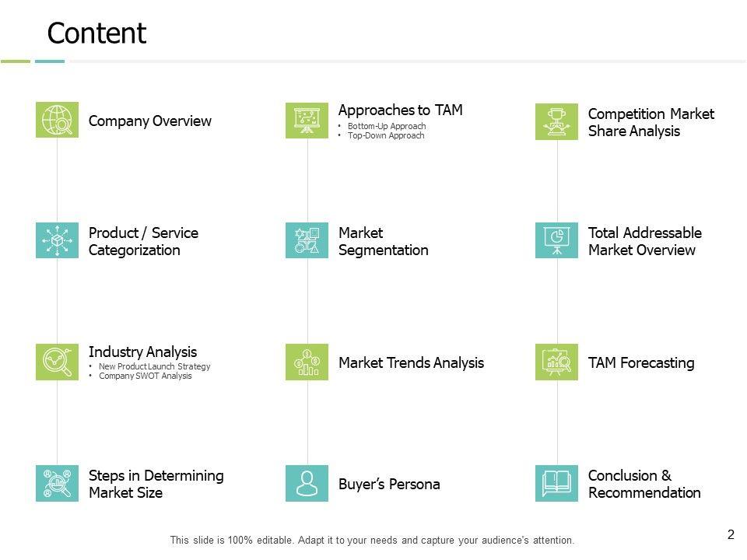
Task: Click the Market Trends Analysis coins icon
Action: click(307, 362)
